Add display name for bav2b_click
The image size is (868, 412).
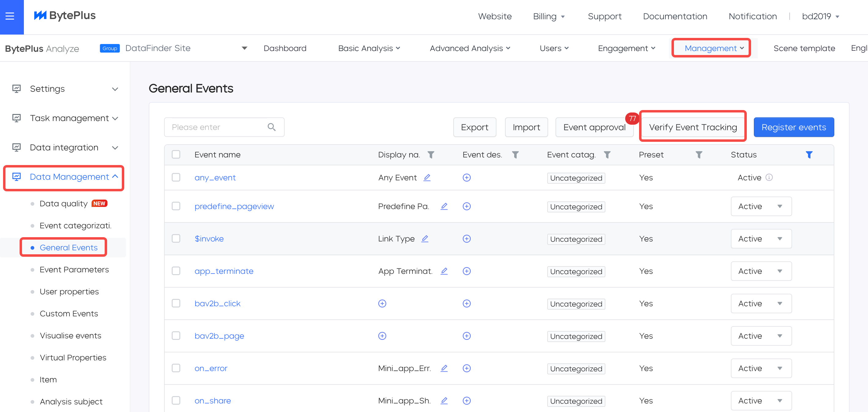[x=382, y=303]
